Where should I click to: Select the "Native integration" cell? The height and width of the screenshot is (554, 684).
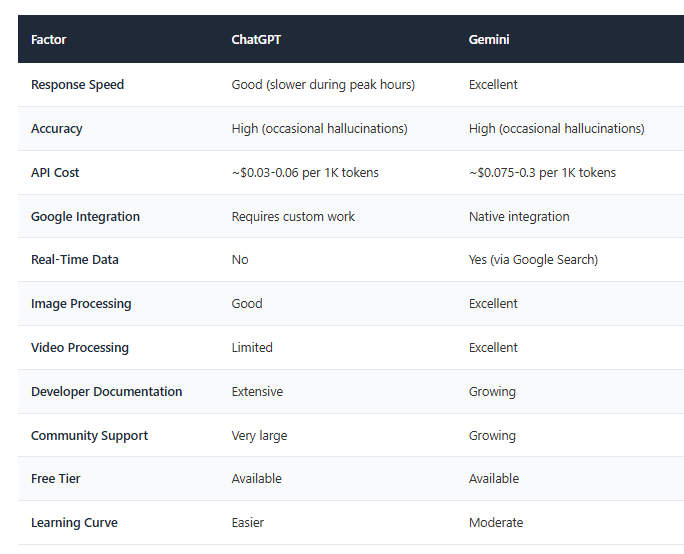click(x=519, y=217)
